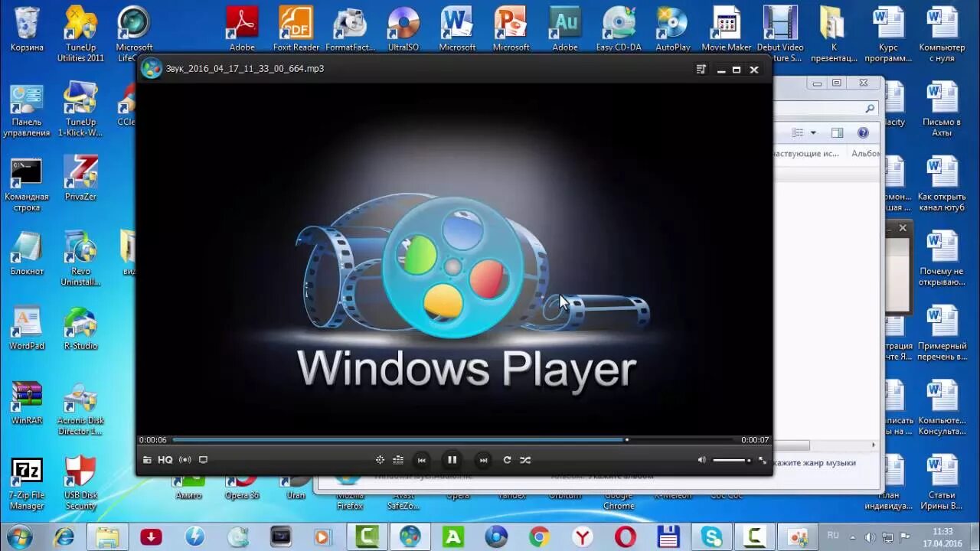Screen dimensions: 980x551
Task: Select the UltraISO desktop icon
Action: coord(403,29)
